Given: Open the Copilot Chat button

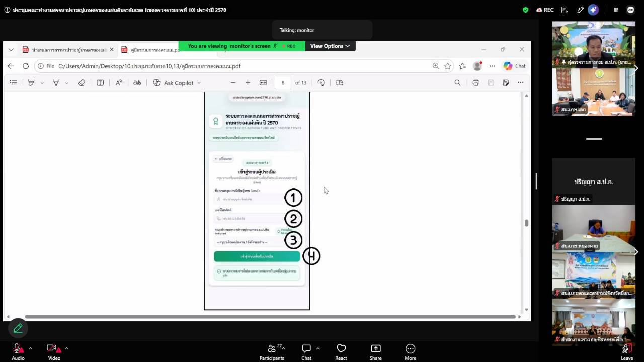Looking at the screenshot, I should pyautogui.click(x=514, y=66).
